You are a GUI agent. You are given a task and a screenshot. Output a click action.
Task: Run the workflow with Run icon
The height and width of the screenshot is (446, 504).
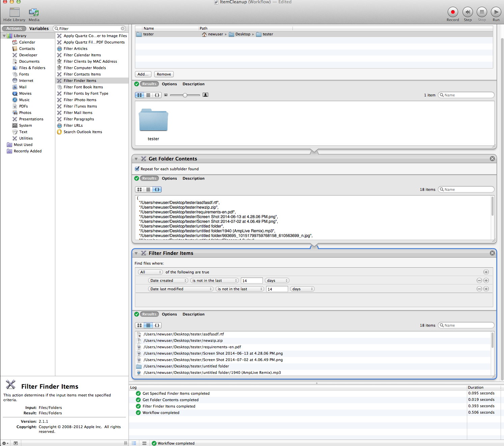(496, 12)
